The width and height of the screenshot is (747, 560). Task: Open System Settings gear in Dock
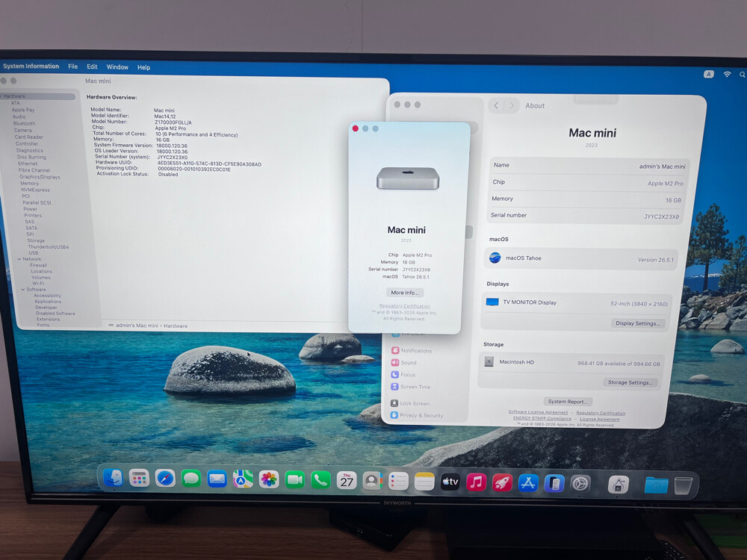tap(580, 485)
